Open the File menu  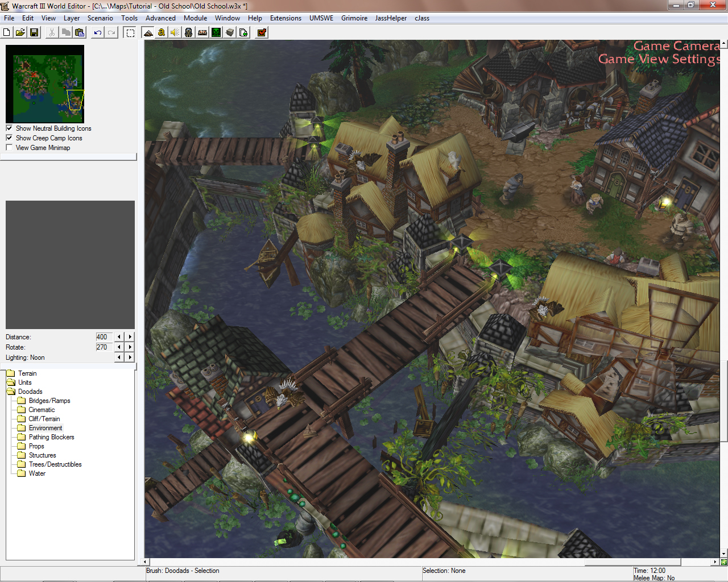9,18
